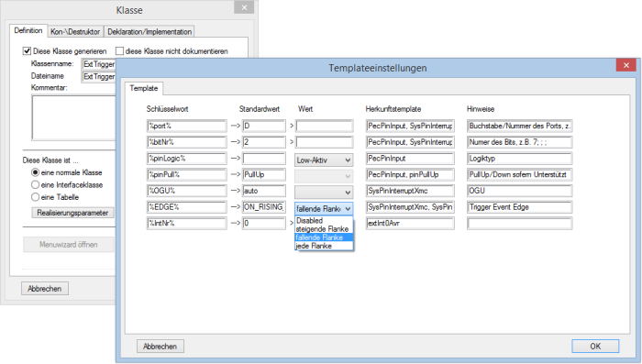
Task: Click the Standardwert field containing '2'
Action: [x=264, y=142]
